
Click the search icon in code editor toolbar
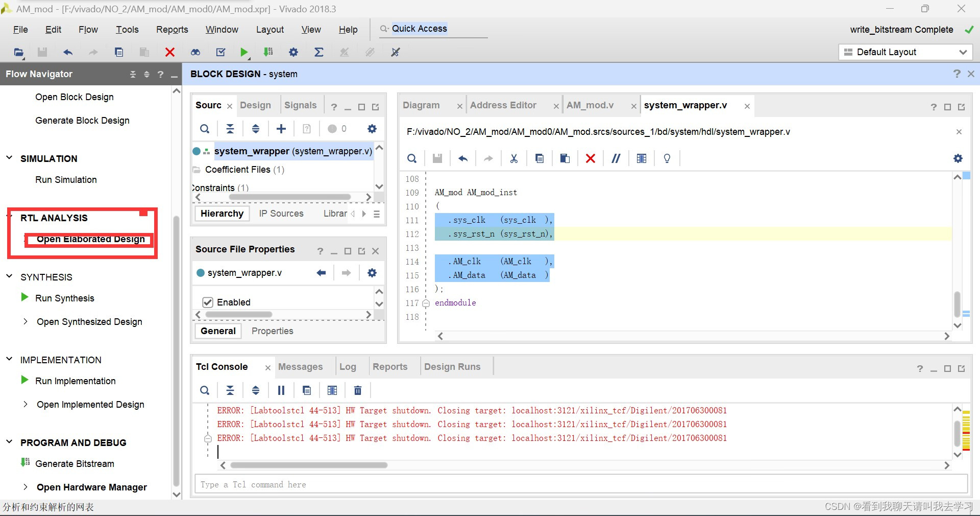pyautogui.click(x=412, y=158)
